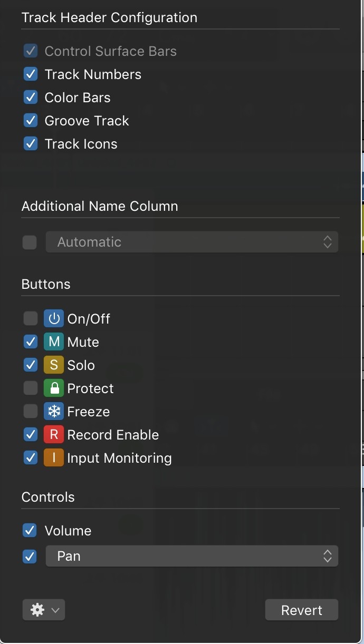The height and width of the screenshot is (644, 364).
Task: Click the blue On/Off power icon
Action: point(54,319)
